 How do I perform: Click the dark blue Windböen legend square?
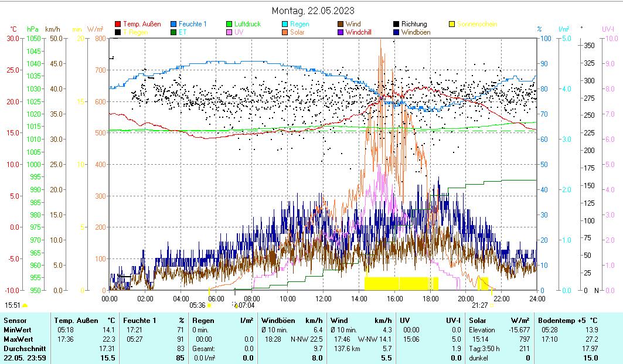pyautogui.click(x=396, y=33)
